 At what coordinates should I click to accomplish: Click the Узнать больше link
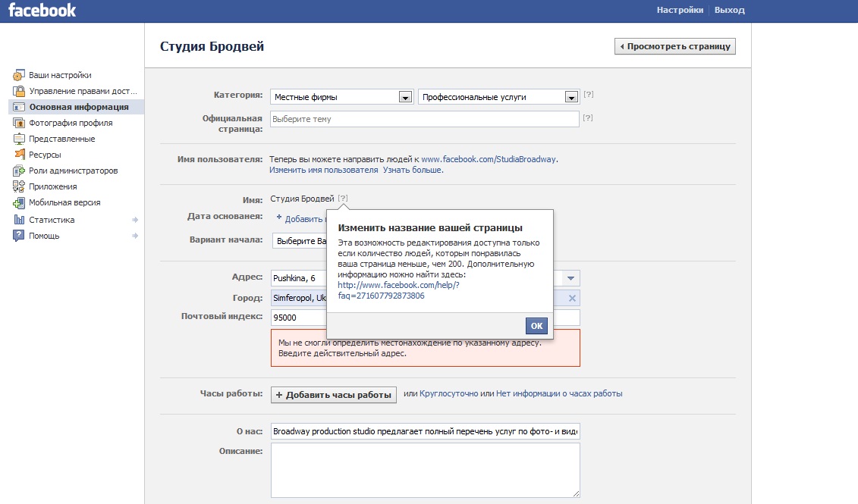click(x=412, y=170)
